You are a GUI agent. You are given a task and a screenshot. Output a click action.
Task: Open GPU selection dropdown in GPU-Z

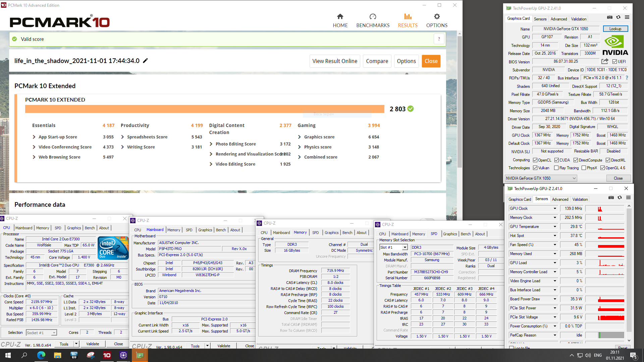pyautogui.click(x=541, y=178)
